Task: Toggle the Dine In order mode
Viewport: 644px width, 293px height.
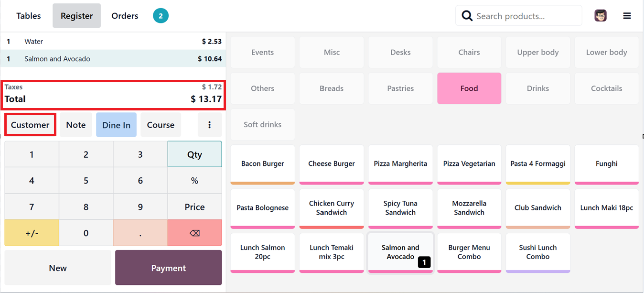Action: pos(116,125)
